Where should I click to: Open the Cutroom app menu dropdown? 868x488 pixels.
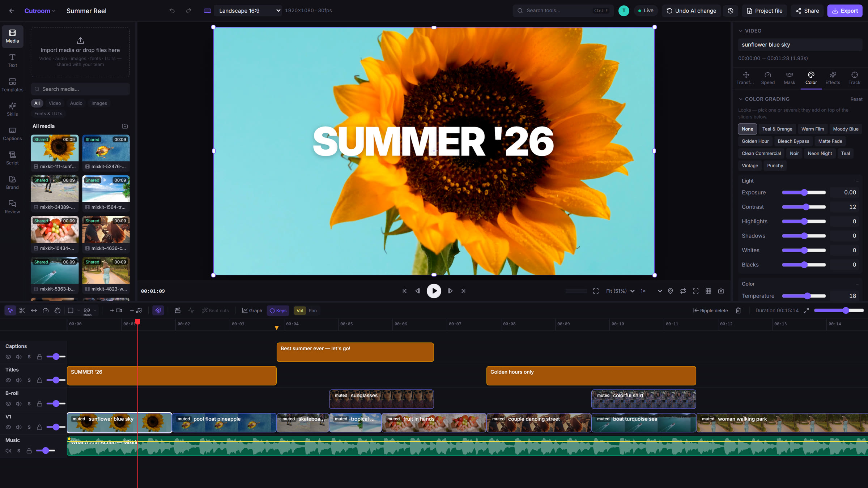tap(40, 11)
